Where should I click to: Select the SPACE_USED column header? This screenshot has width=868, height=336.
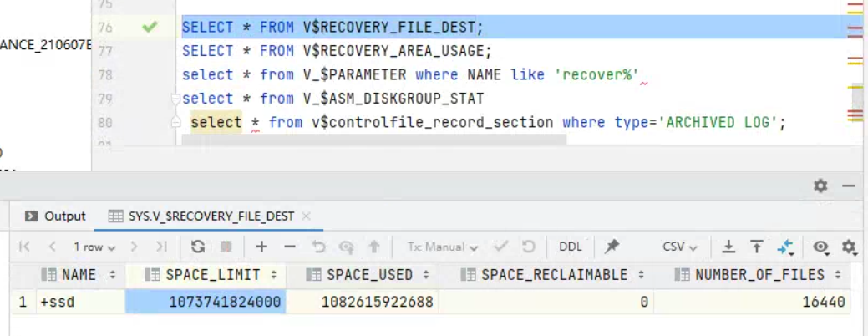[363, 274]
